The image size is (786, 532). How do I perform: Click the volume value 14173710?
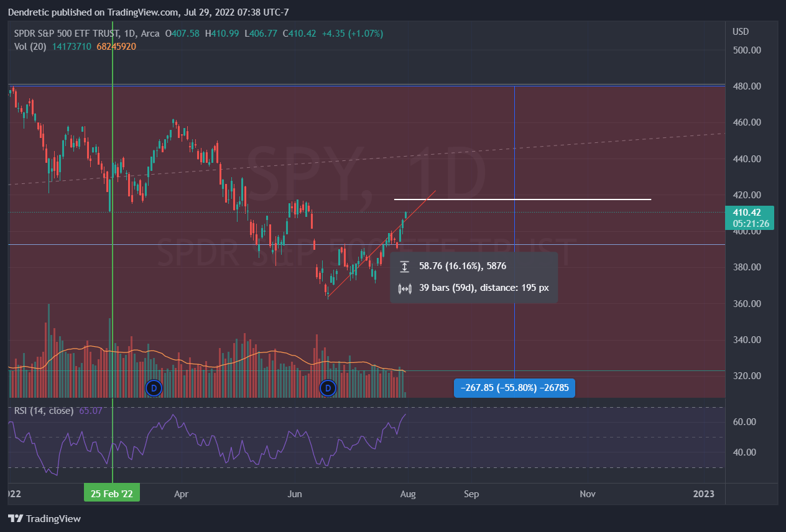(x=72, y=46)
